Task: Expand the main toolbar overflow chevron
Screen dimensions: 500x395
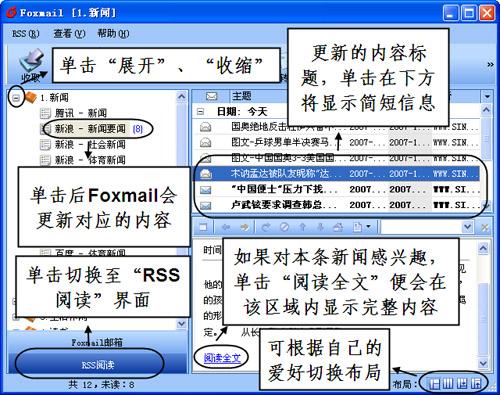Action: point(490,64)
